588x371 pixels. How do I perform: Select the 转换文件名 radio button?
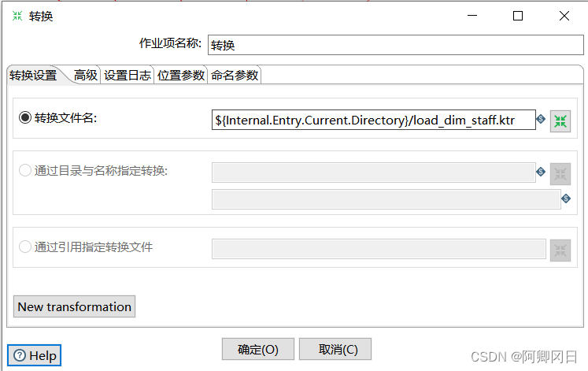click(x=25, y=118)
